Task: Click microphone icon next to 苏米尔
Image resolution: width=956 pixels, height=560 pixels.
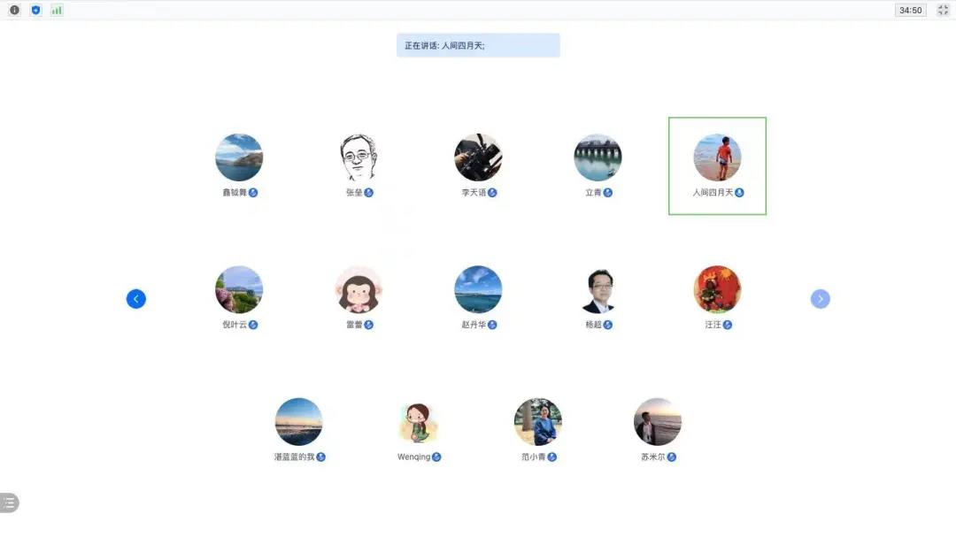Action: click(672, 457)
